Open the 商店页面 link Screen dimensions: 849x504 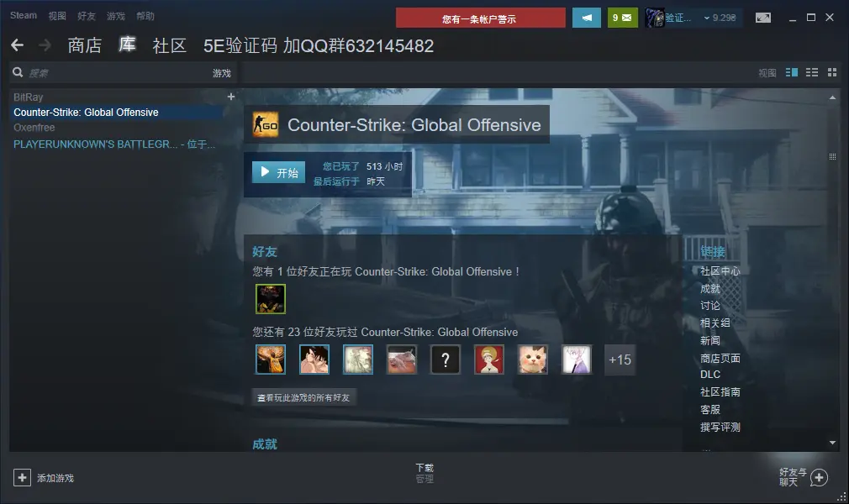click(x=720, y=358)
